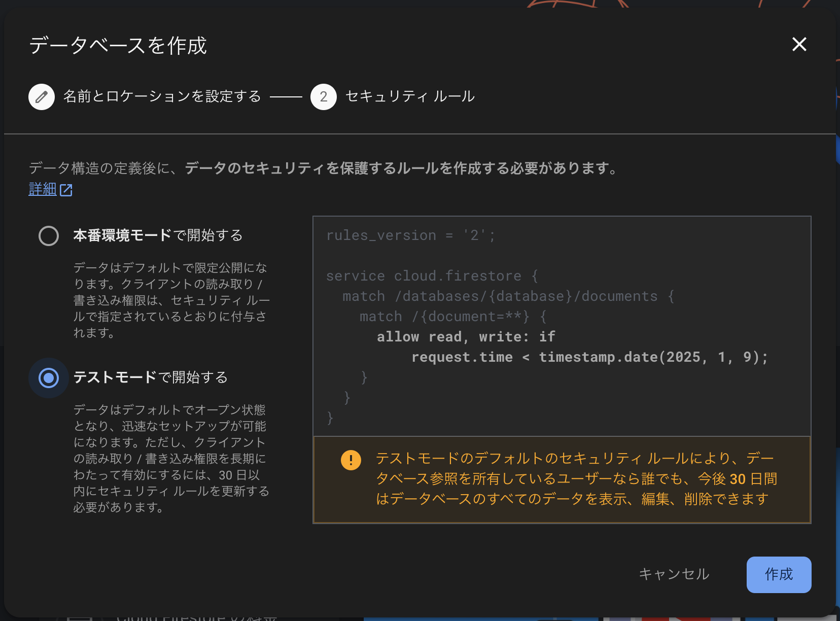Image resolution: width=840 pixels, height=621 pixels.
Task: Click the external link icon beside 詳細
Action: coord(66,189)
